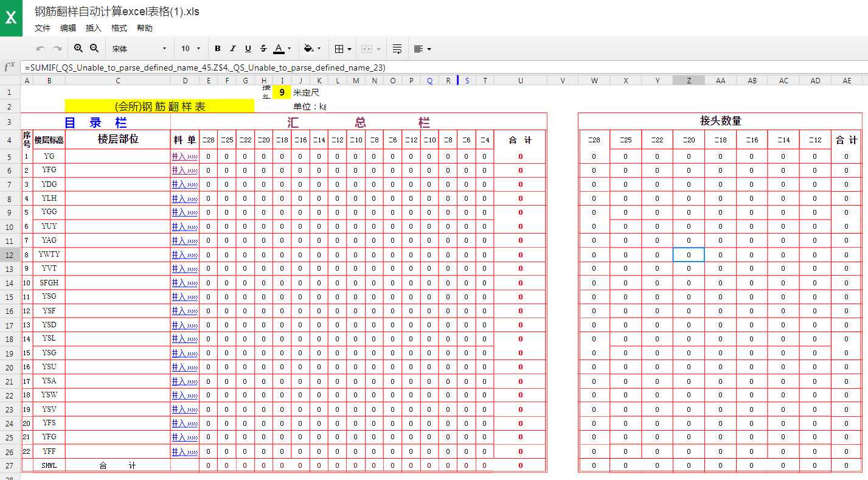Click the □28 header in 接头数量 table

click(x=594, y=140)
